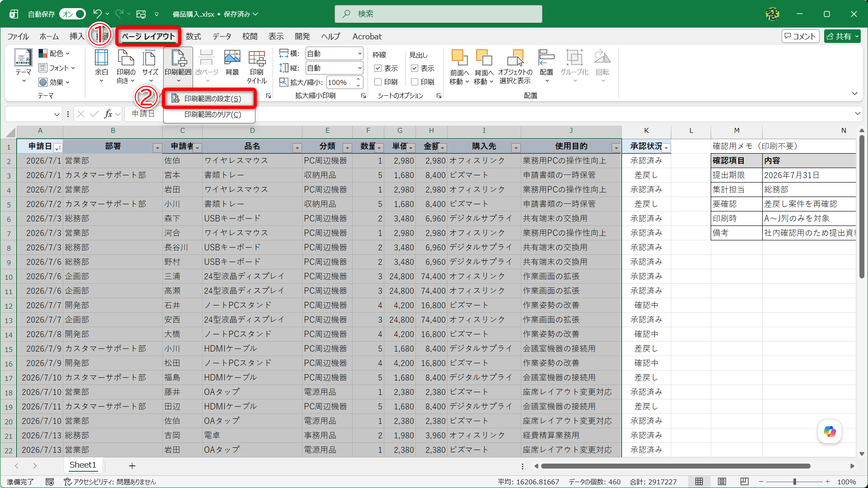
Task: Add a new sheet with plus button
Action: click(x=132, y=465)
